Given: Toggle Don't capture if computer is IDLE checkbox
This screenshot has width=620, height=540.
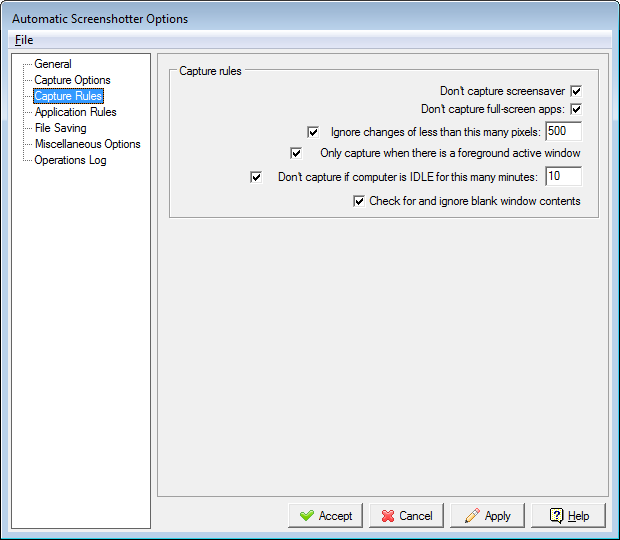Looking at the screenshot, I should click(255, 177).
